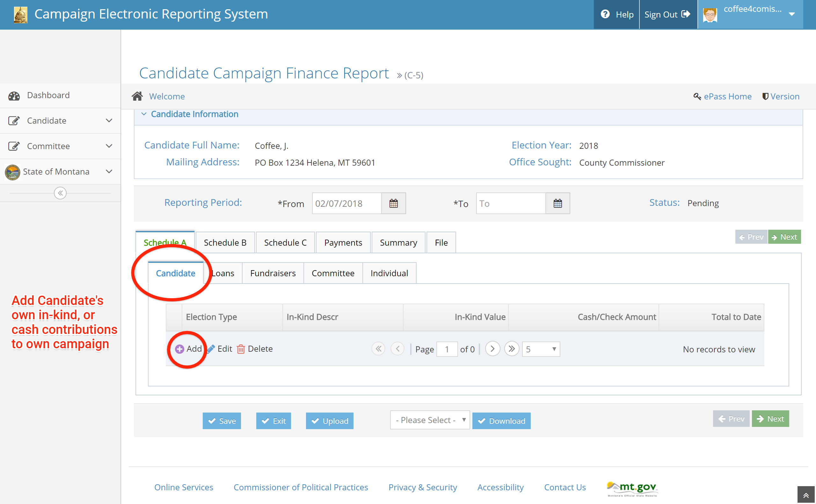Go to next page of grid
The height and width of the screenshot is (504, 816).
(x=492, y=349)
